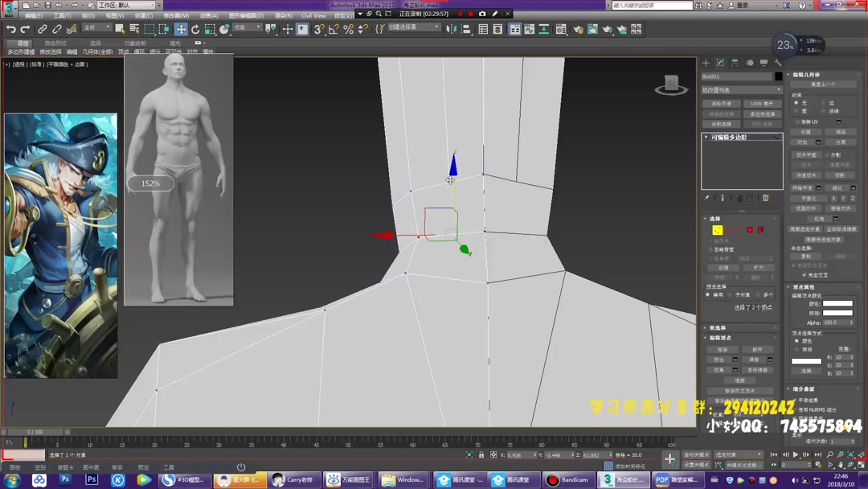
Task: Open the 修改器列表 modifier dropdown
Action: pos(739,91)
